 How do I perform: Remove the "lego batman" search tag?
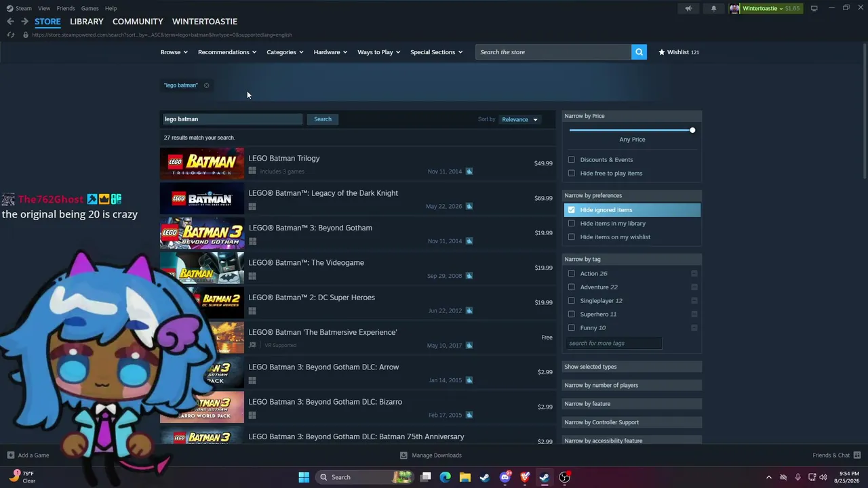(206, 85)
